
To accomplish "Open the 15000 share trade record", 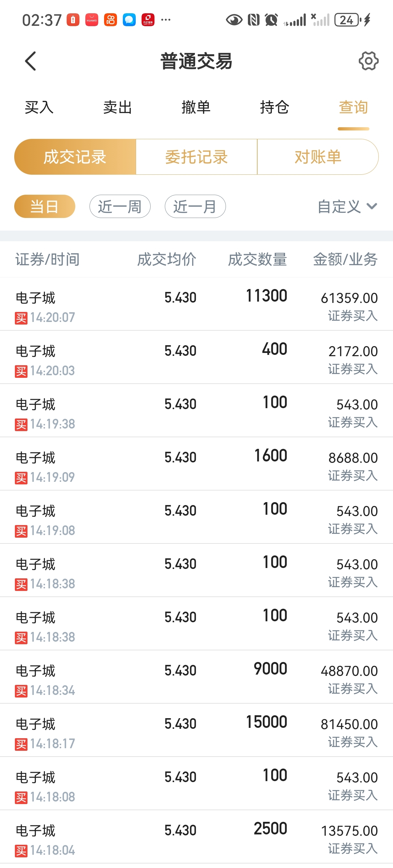I will point(196,730).
